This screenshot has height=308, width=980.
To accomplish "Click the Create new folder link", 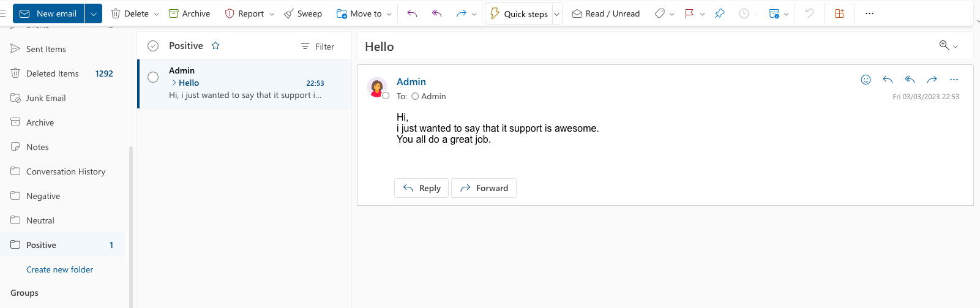I will pyautogui.click(x=60, y=269).
